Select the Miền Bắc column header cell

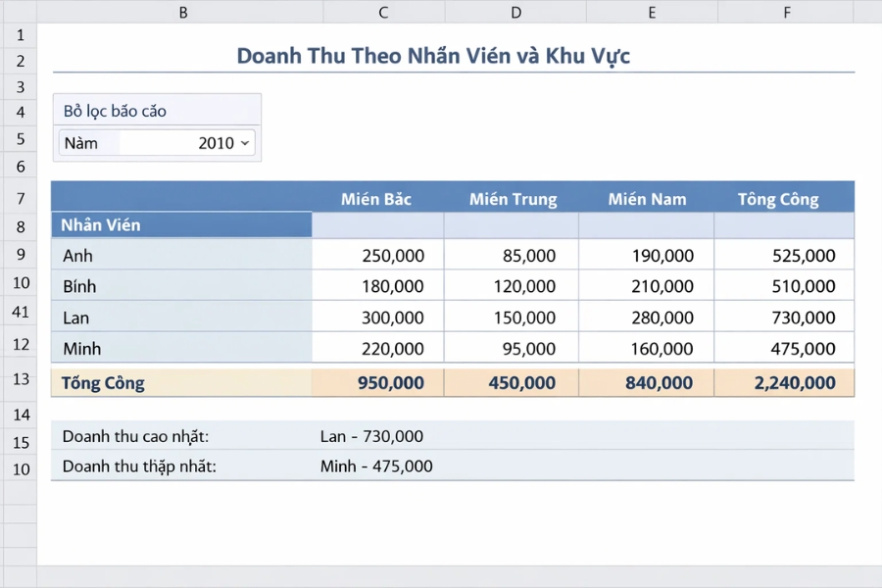(x=376, y=198)
